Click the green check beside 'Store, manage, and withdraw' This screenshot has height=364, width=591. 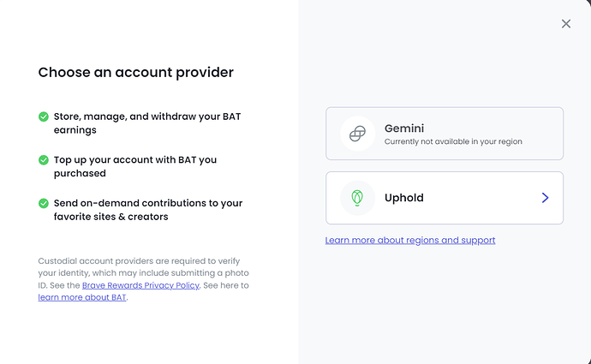pos(44,116)
